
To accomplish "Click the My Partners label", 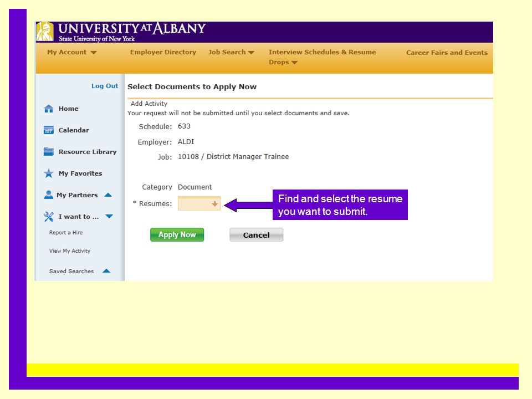I will coord(77,195).
